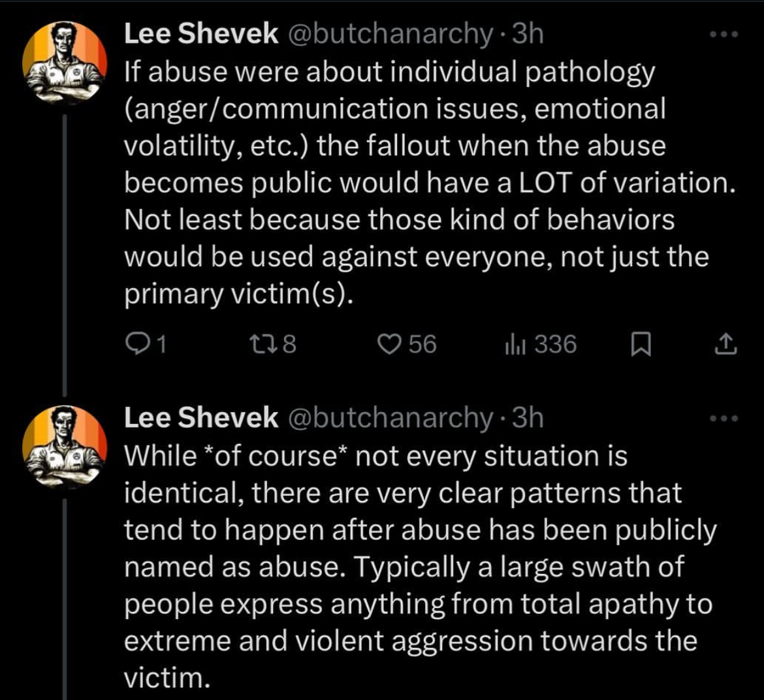This screenshot has width=764, height=700.
Task: Like the first tweet with heart icon
Action: pyautogui.click(x=390, y=344)
